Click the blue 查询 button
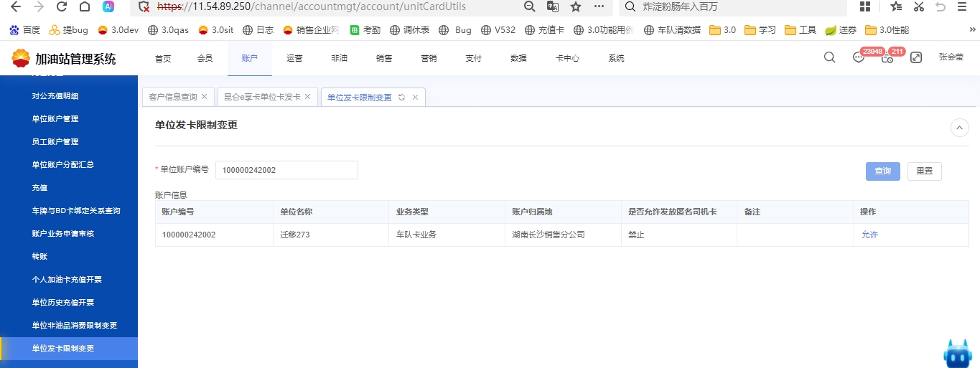Screen dimensions: 980x368 pyautogui.click(x=882, y=171)
